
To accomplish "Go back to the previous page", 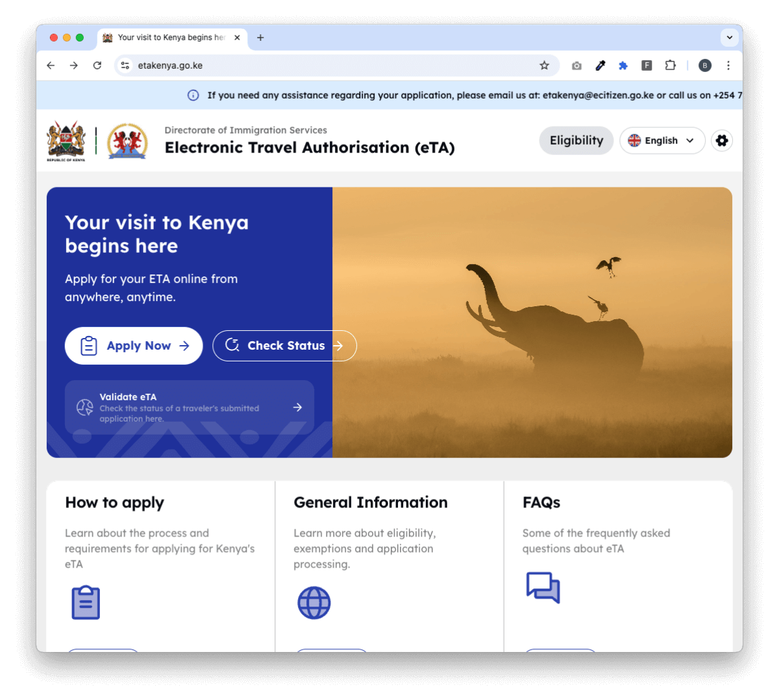I will click(51, 66).
